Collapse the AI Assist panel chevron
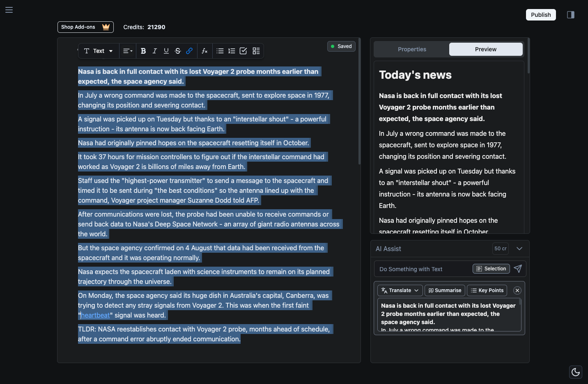The height and width of the screenshot is (384, 588). (x=519, y=249)
